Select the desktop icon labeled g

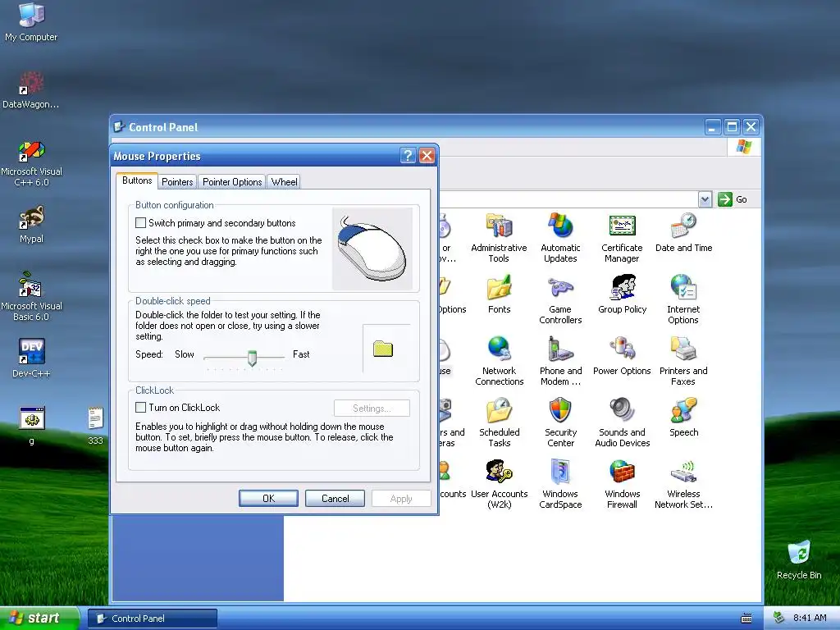point(32,426)
